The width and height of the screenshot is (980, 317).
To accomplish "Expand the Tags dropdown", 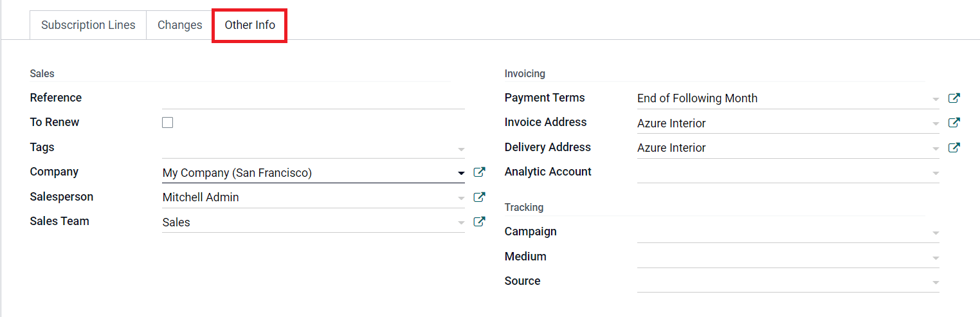I will click(x=461, y=149).
